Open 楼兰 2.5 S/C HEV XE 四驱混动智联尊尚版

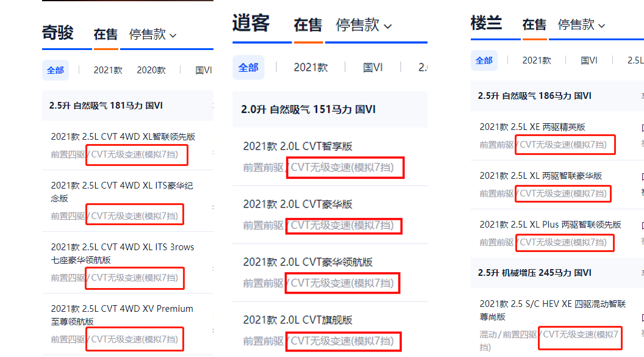click(553, 310)
